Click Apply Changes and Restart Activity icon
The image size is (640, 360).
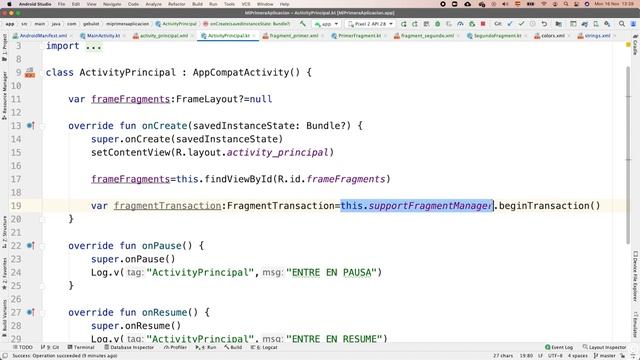(415, 24)
